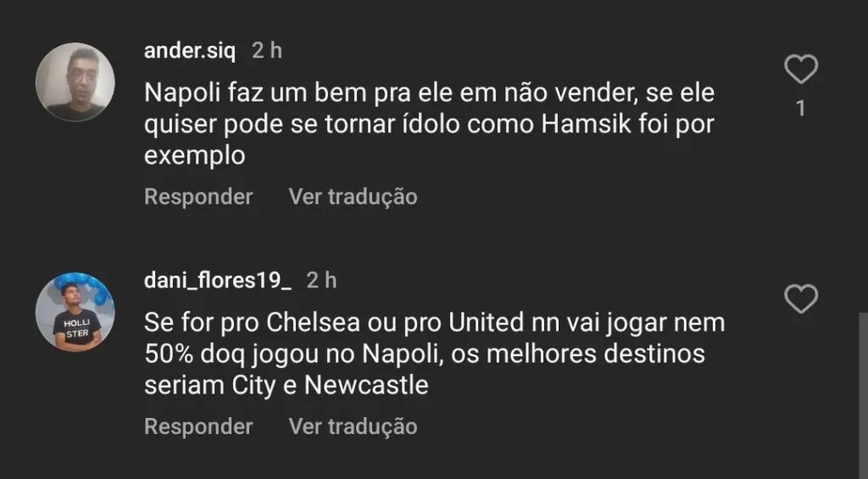This screenshot has height=479, width=868.
Task: Show translation of ander.siq's comment
Action: click(x=353, y=197)
